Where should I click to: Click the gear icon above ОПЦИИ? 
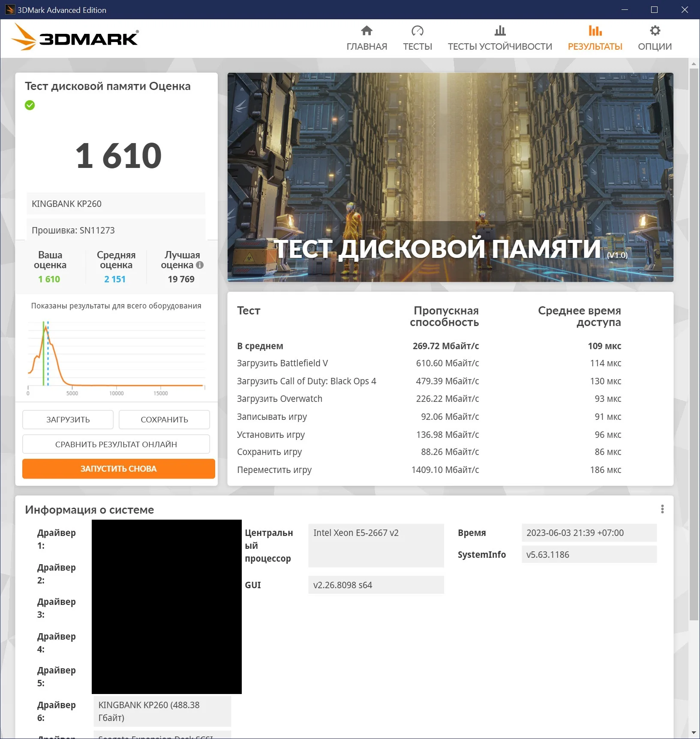pyautogui.click(x=655, y=31)
